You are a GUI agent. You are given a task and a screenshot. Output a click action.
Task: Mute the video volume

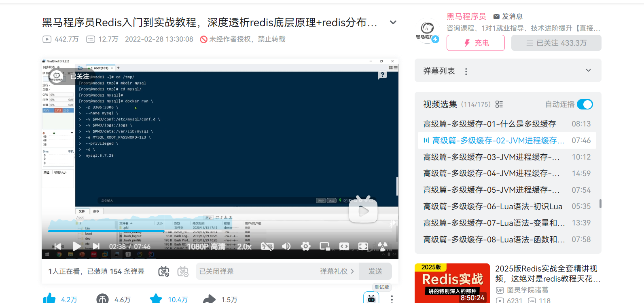pos(286,246)
